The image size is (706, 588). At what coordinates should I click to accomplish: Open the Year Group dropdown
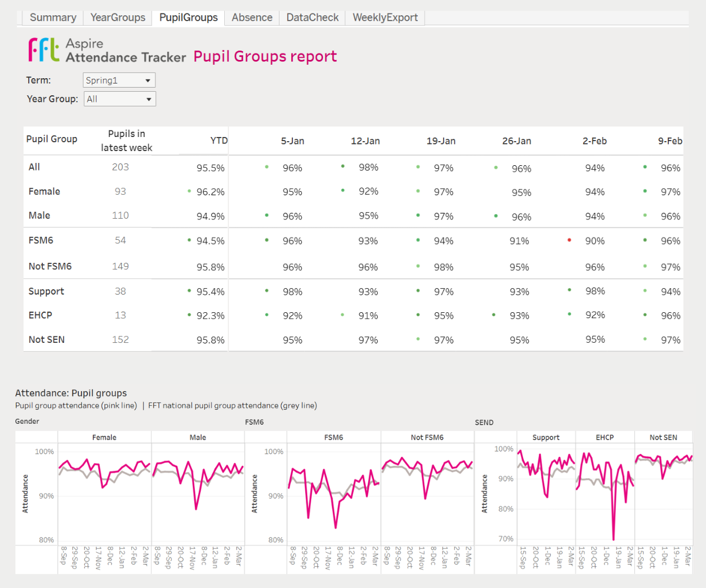120,99
